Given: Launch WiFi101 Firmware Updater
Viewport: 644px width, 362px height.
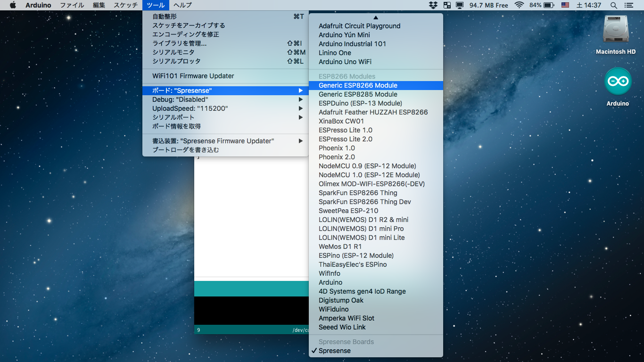Looking at the screenshot, I should click(x=225, y=76).
